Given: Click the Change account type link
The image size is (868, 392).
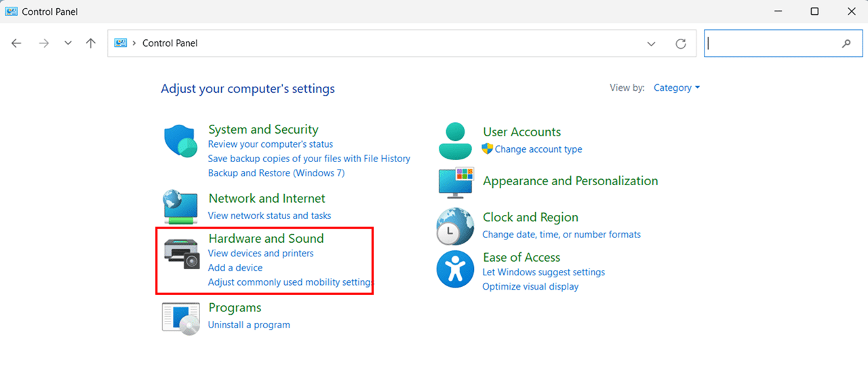Looking at the screenshot, I should pos(538,149).
